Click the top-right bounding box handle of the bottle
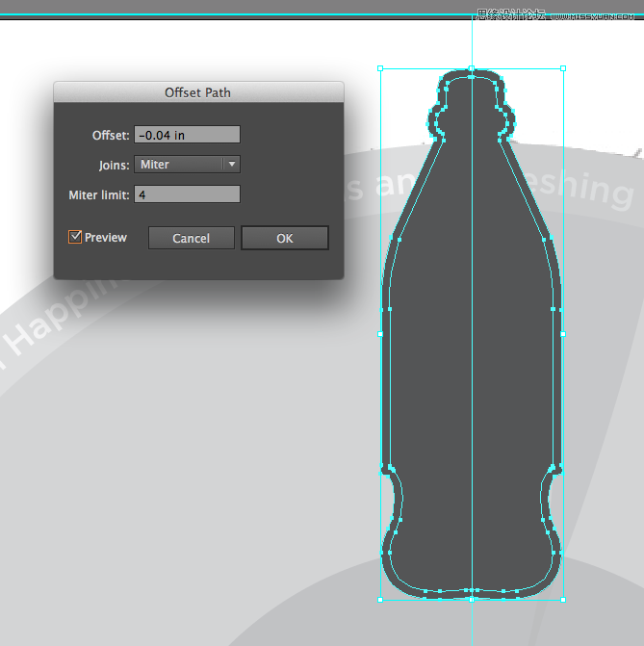Screen dimensions: 644x646 point(563,68)
